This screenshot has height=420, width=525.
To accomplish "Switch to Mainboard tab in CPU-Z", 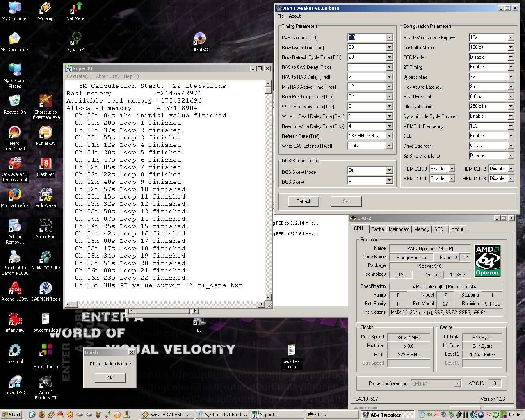I will coord(399,229).
